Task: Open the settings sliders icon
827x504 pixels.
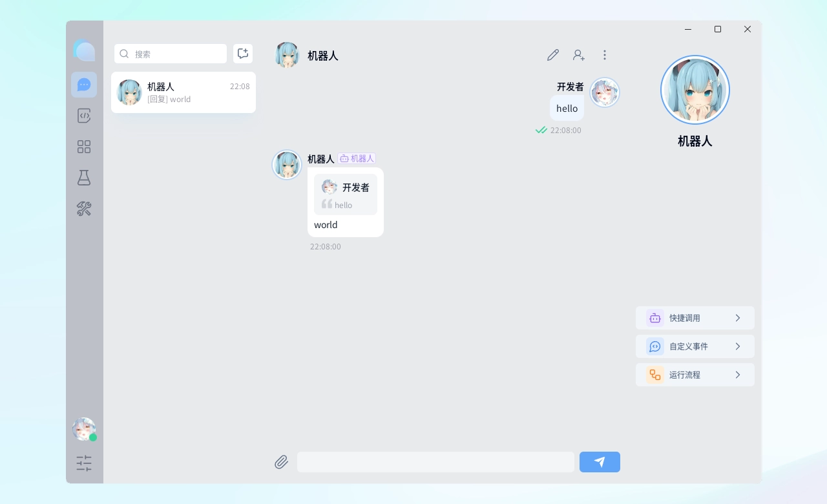Action: (x=84, y=463)
